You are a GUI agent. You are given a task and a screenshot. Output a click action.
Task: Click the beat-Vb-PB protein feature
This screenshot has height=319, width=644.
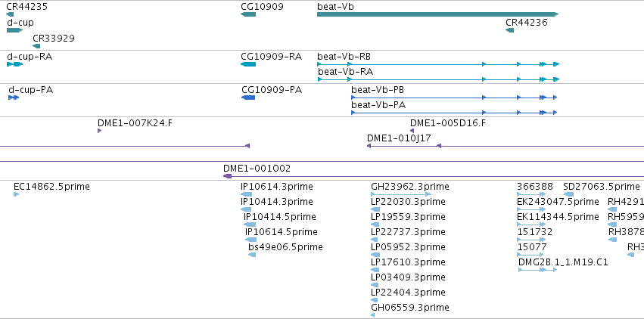click(x=454, y=98)
